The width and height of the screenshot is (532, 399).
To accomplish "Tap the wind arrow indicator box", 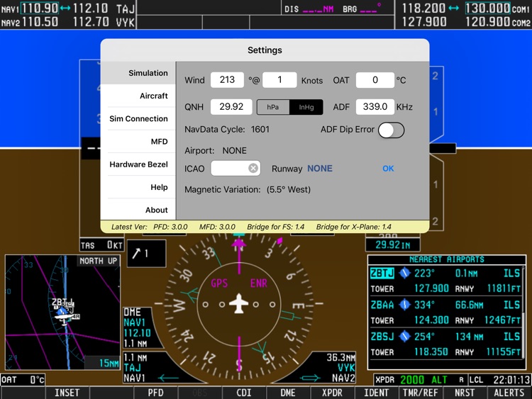I will (x=147, y=254).
